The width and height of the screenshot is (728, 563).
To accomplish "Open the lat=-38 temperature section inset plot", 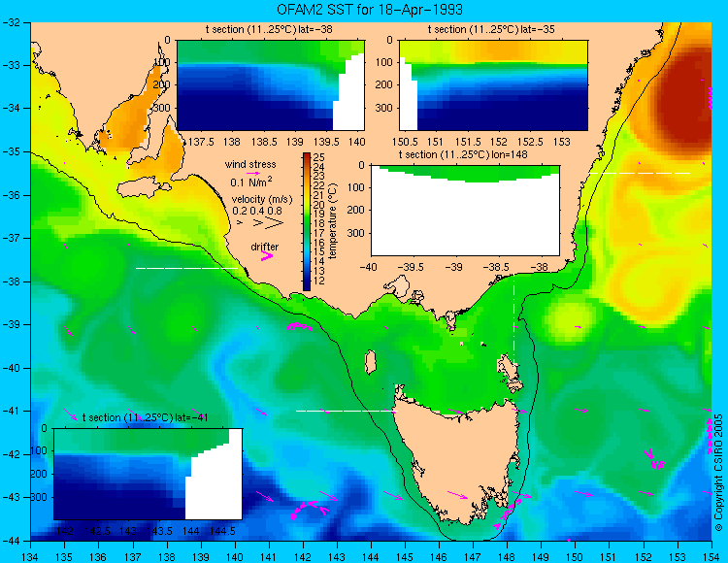I will [x=271, y=85].
